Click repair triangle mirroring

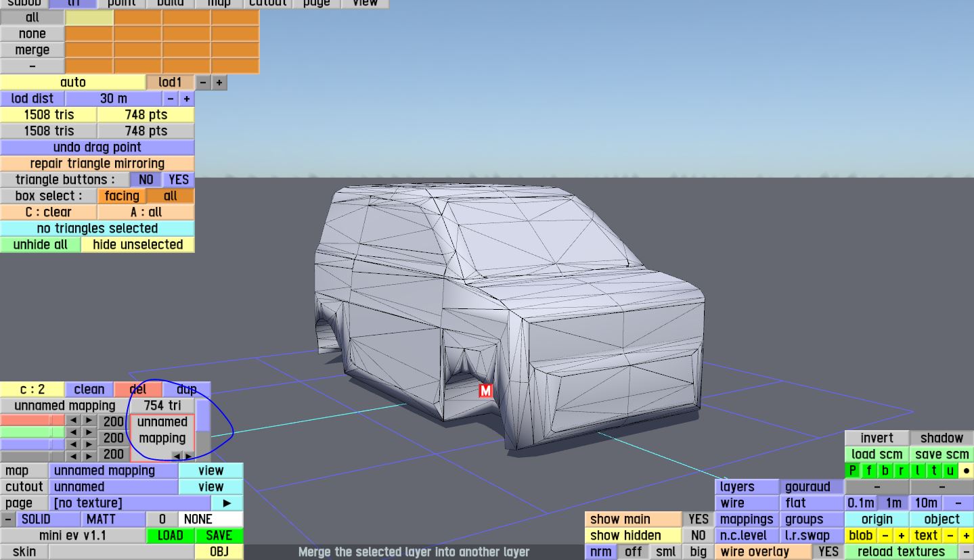click(x=97, y=164)
